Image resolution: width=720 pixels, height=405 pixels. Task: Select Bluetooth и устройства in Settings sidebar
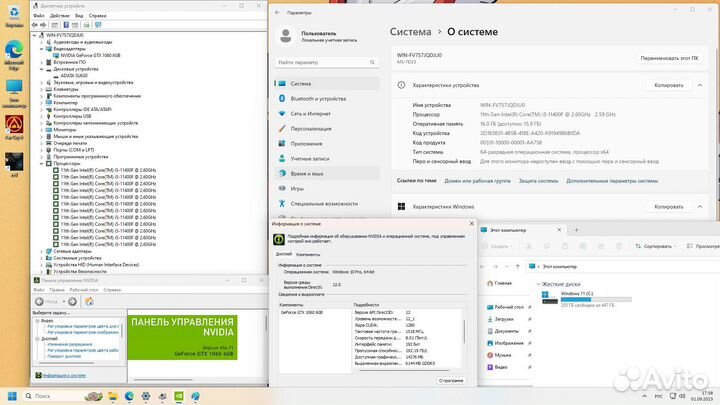pyautogui.click(x=327, y=98)
